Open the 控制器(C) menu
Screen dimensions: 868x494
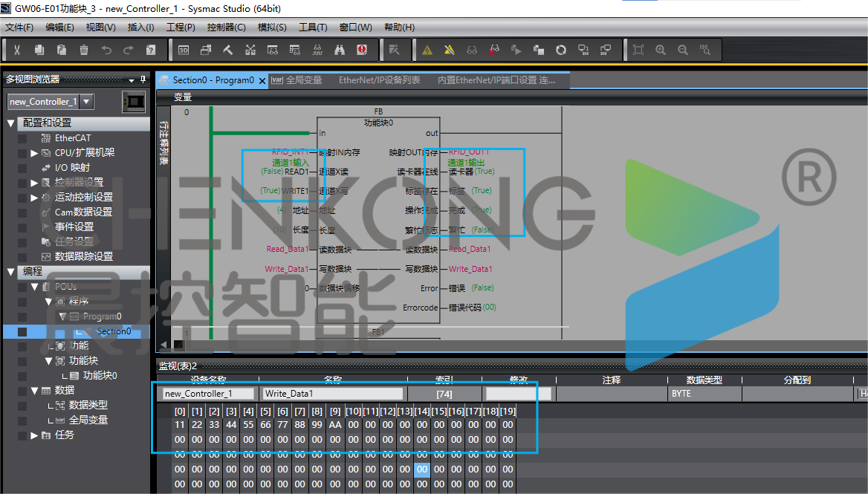click(226, 27)
